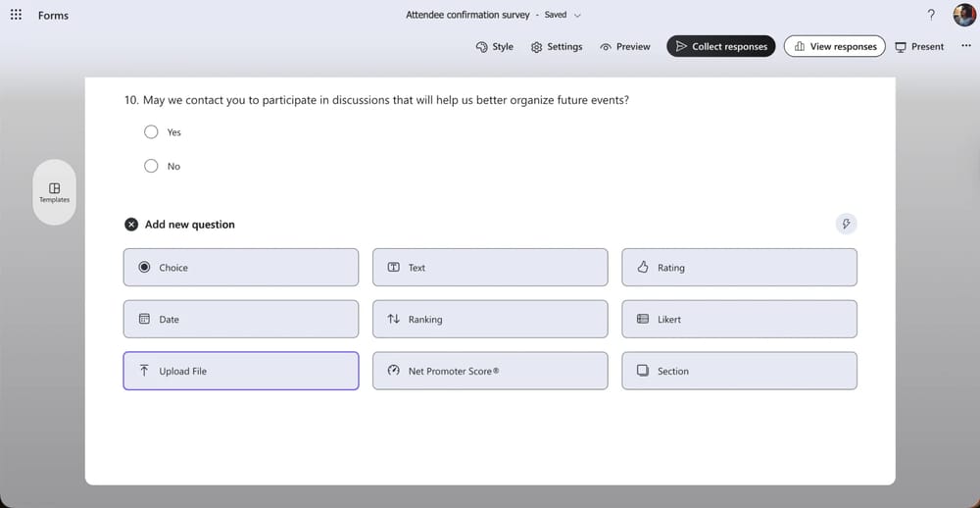This screenshot has width=980, height=508.
Task: Click the lightning bolt suggestions icon
Action: click(847, 224)
